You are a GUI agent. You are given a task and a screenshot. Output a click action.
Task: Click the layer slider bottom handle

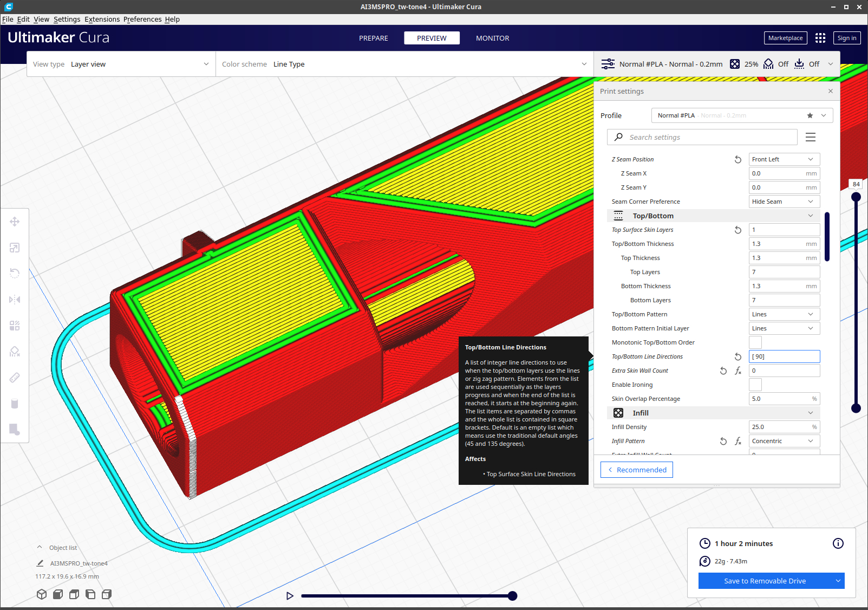(x=856, y=408)
